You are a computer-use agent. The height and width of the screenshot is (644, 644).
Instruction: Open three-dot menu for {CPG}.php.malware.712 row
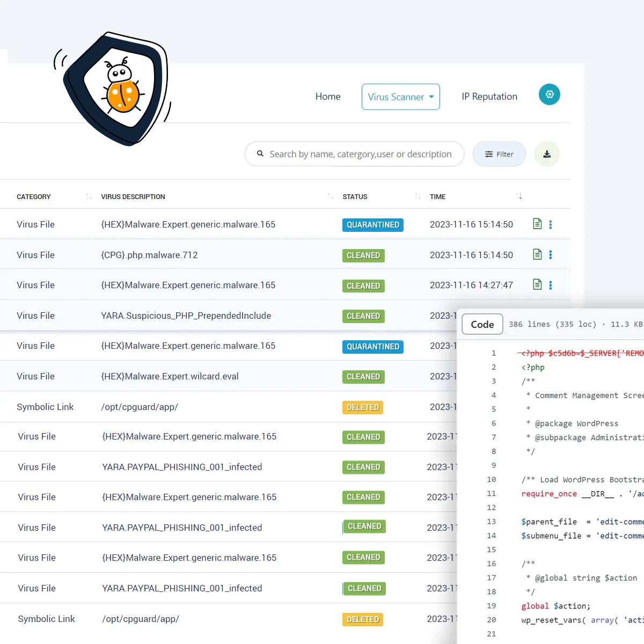tap(551, 254)
